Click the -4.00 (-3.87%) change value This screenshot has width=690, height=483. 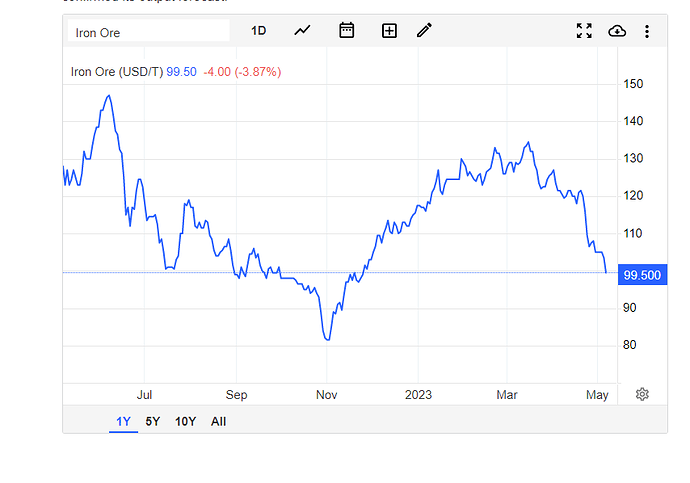(x=242, y=72)
